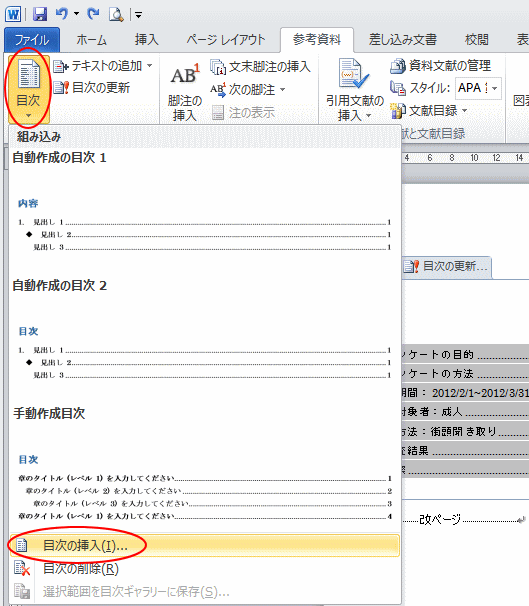Select 目次の挿入(I)... menu item
Screen dimensions: 529x606
204,545
